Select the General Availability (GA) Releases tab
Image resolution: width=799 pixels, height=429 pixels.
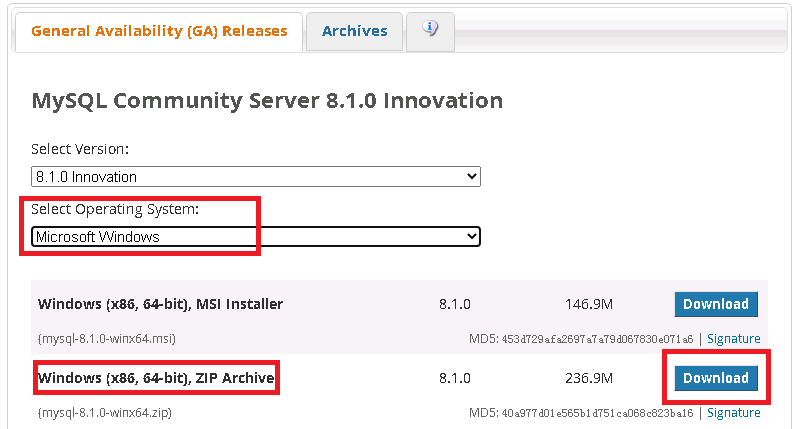(159, 31)
